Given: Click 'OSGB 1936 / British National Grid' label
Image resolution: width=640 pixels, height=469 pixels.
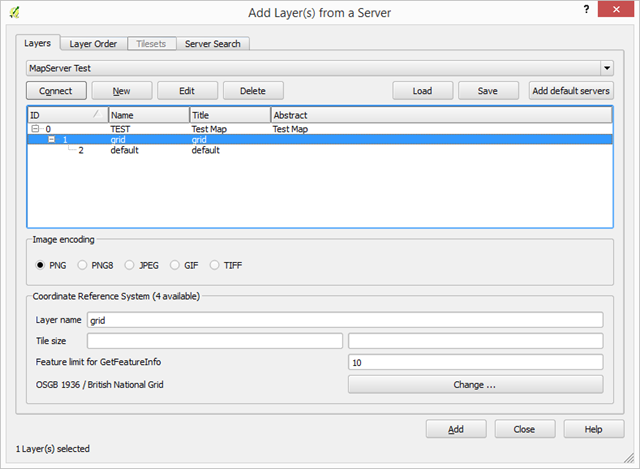Looking at the screenshot, I should coord(100,385).
